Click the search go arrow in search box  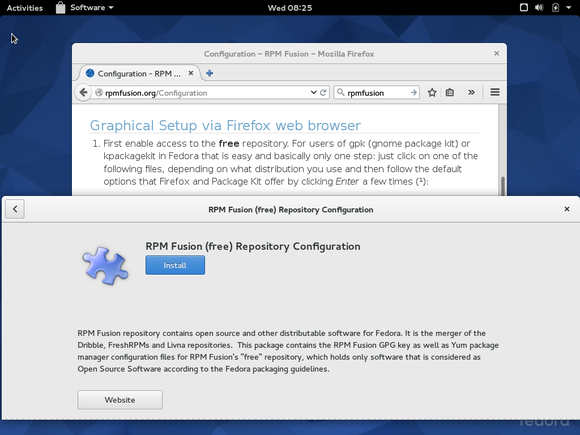(414, 92)
